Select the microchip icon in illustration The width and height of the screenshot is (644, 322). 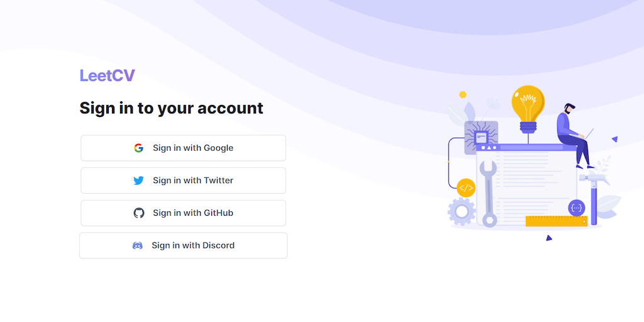[481, 136]
